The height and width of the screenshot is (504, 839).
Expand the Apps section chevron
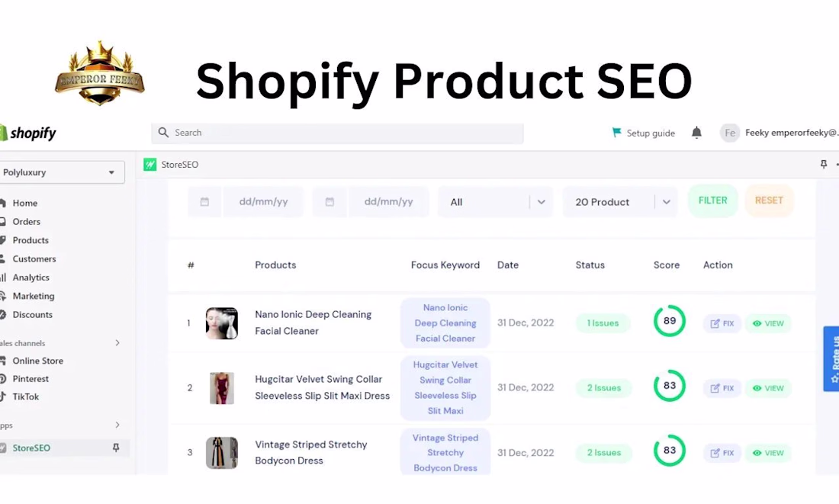click(x=117, y=425)
